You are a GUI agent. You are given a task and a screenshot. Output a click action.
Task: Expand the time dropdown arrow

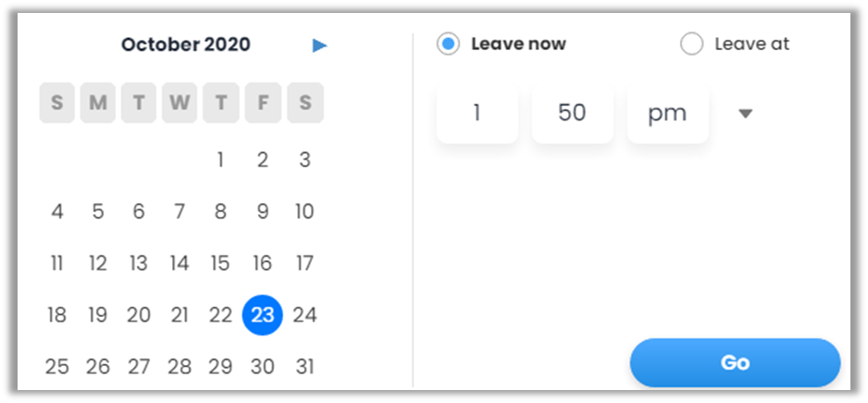[x=746, y=113]
